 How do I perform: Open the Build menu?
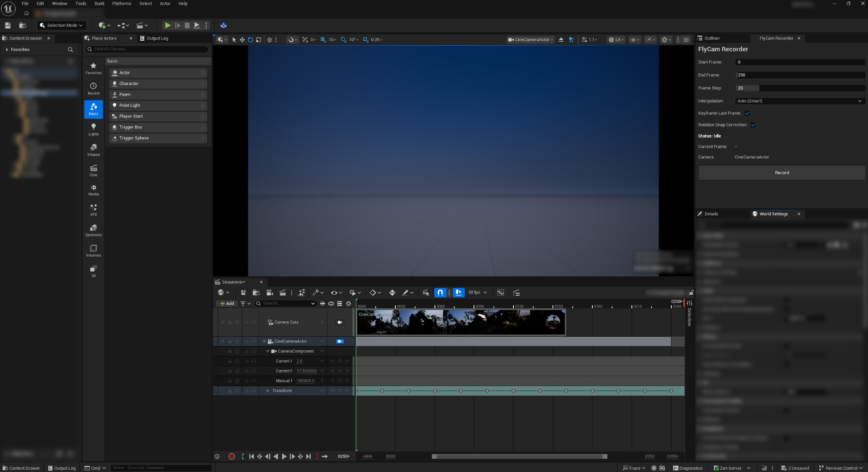click(99, 4)
